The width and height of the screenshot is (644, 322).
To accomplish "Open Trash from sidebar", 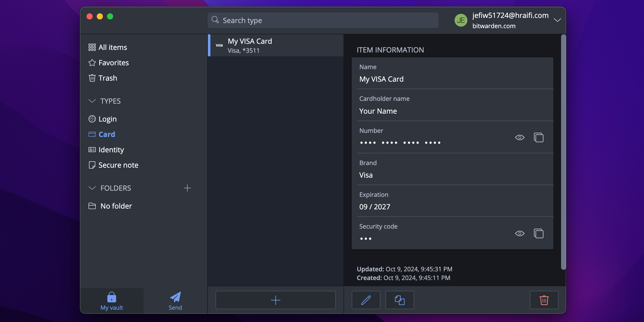I will pyautogui.click(x=108, y=78).
